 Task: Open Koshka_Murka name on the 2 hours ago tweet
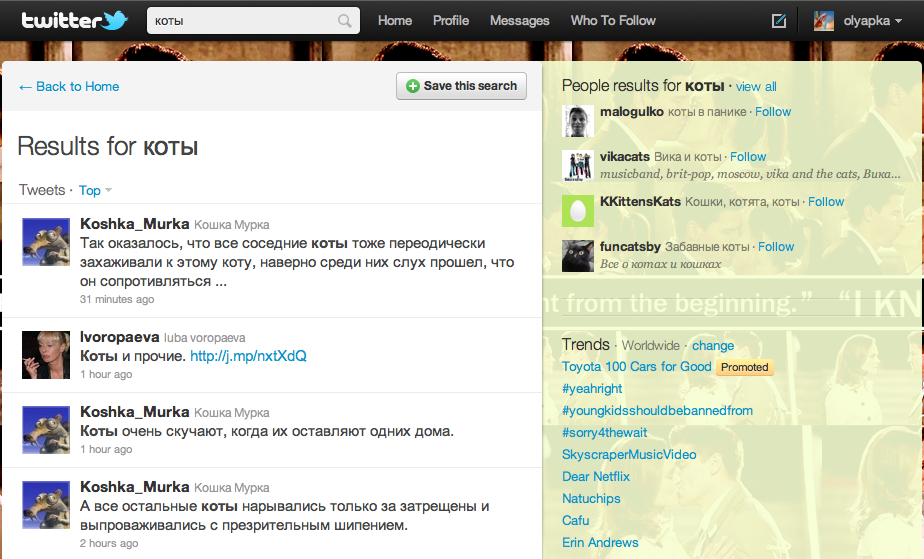coord(135,487)
